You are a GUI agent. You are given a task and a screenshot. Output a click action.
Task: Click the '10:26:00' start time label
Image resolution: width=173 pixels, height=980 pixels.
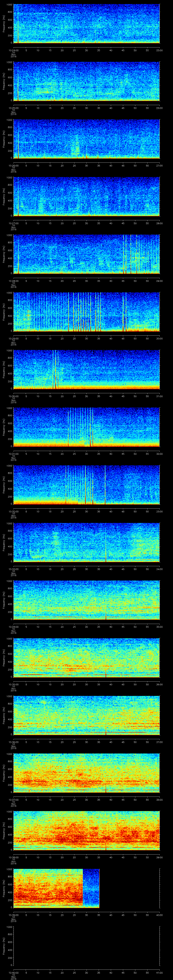[13, 166]
